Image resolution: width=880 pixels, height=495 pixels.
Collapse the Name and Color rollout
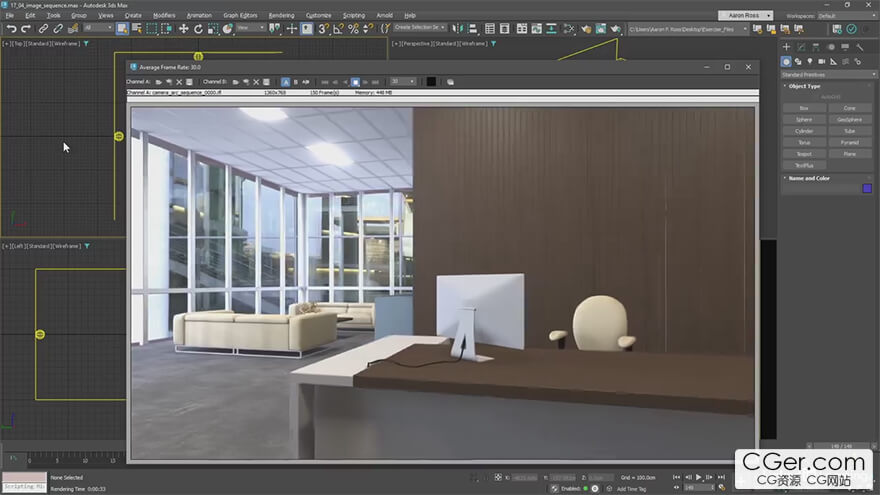point(809,178)
